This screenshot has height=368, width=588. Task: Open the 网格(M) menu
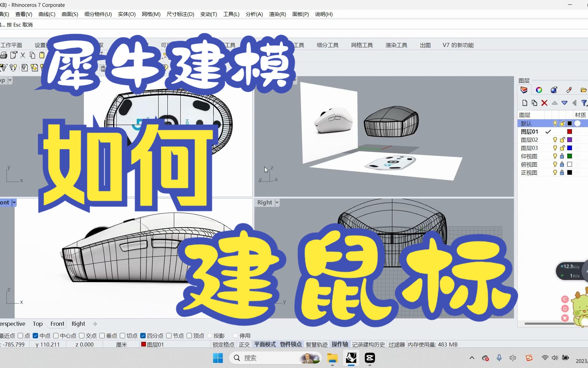(x=151, y=14)
